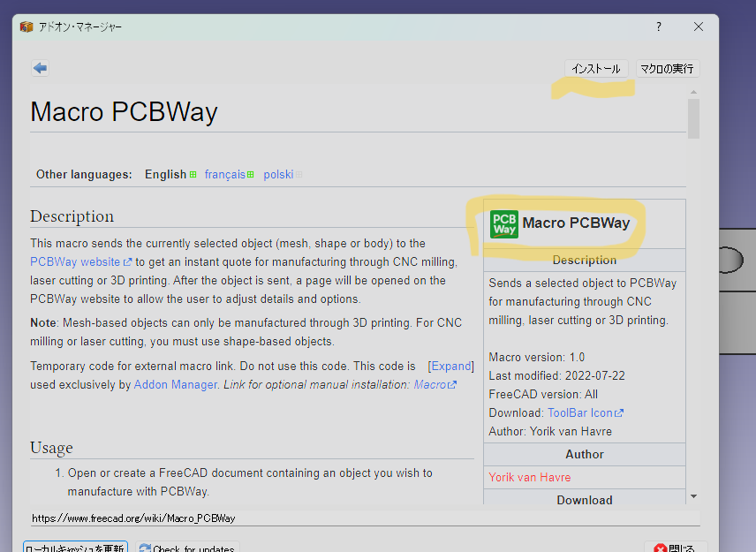The image size is (756, 552).
Task: Click the Addon Manager title bar icon
Action: [26, 26]
